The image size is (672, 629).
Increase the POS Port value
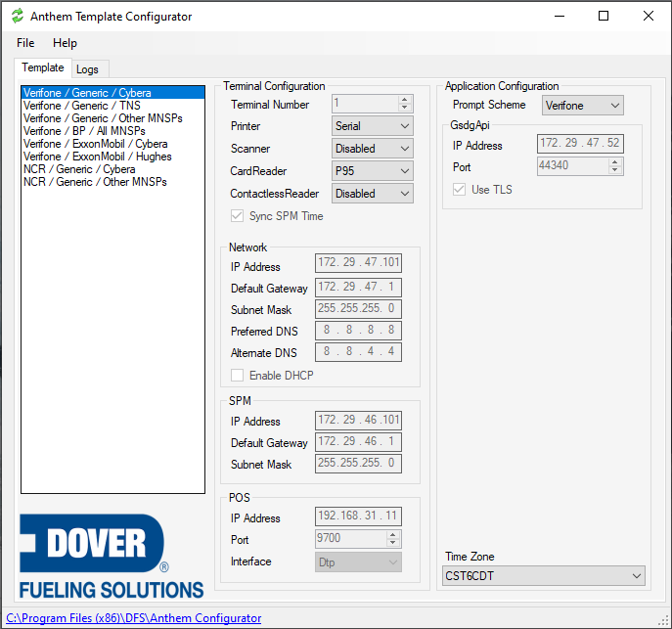click(392, 535)
